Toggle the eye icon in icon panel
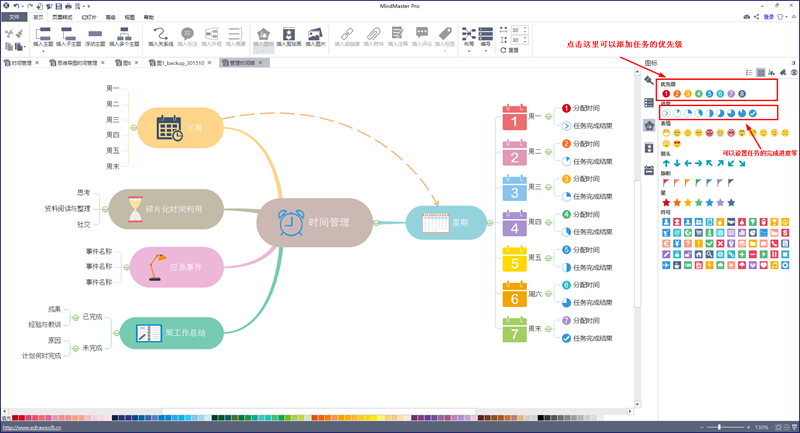 [x=793, y=73]
